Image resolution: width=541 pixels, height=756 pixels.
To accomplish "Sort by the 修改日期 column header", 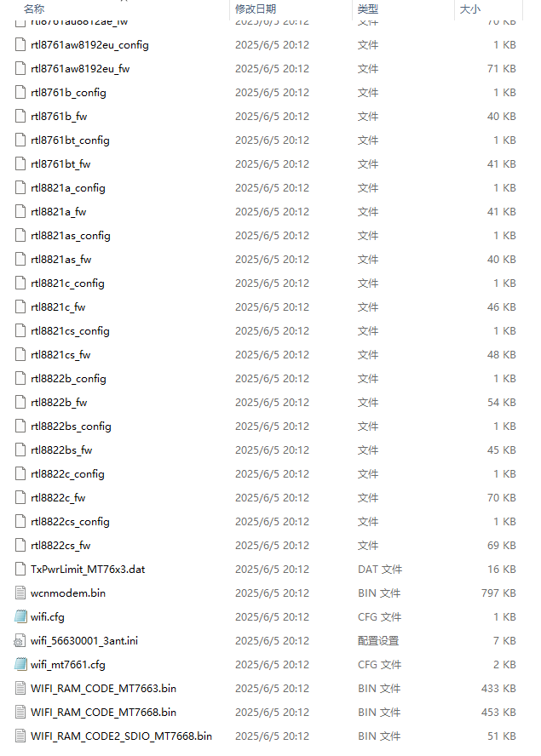I will point(256,9).
